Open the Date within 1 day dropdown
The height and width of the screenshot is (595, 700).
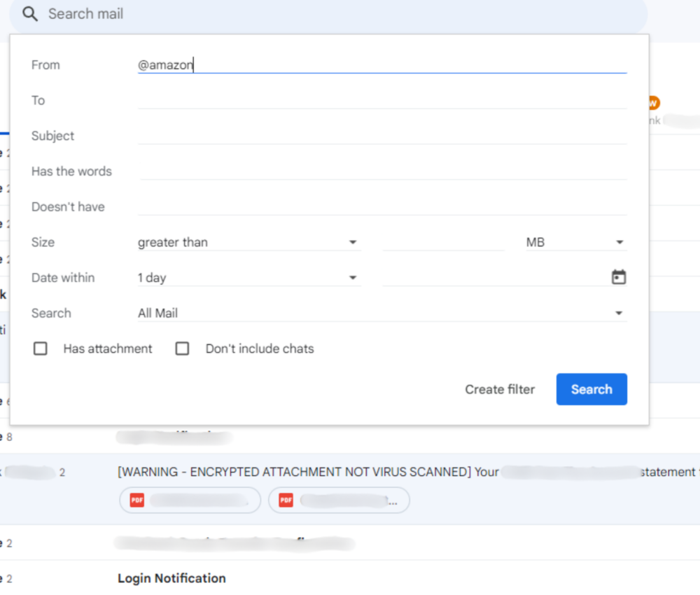[245, 277]
